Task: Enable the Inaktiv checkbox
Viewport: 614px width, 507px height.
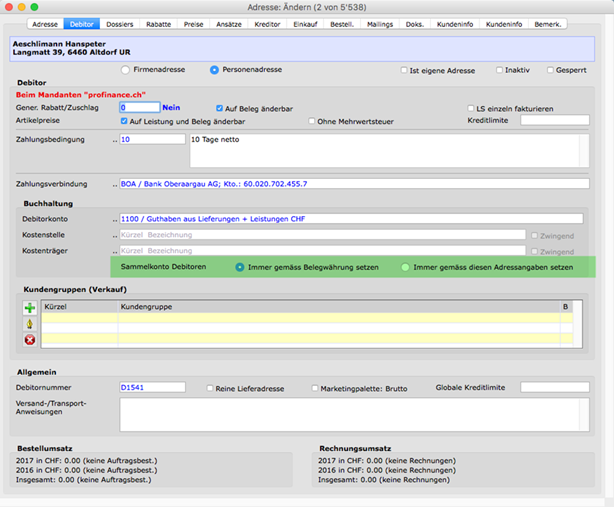Action: click(500, 70)
